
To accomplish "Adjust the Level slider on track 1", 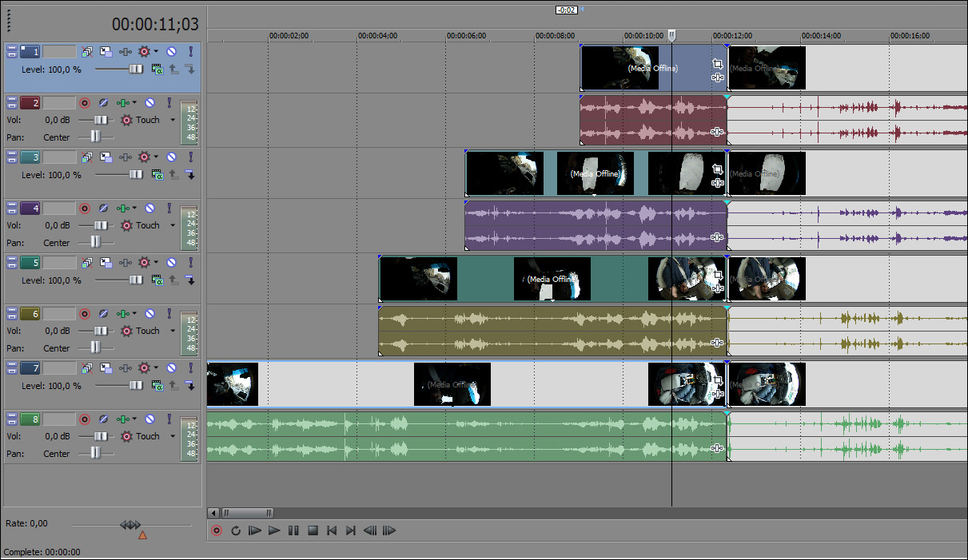I will pyautogui.click(x=136, y=70).
